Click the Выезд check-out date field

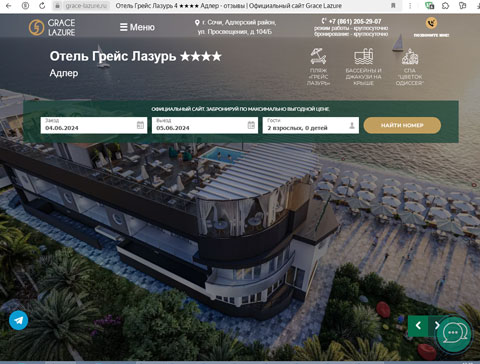pos(205,125)
